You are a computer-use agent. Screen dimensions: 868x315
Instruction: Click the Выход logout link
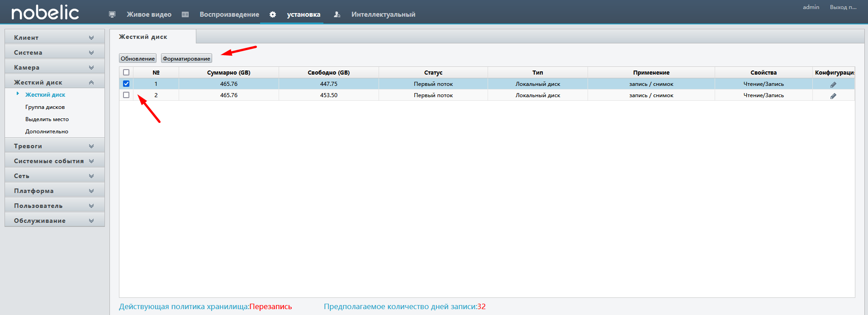coord(843,7)
